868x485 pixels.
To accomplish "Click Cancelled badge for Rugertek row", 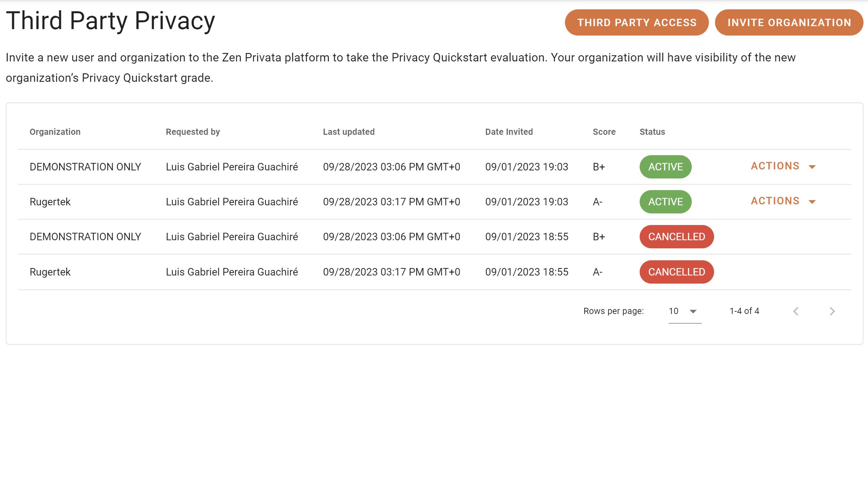I will (x=676, y=272).
